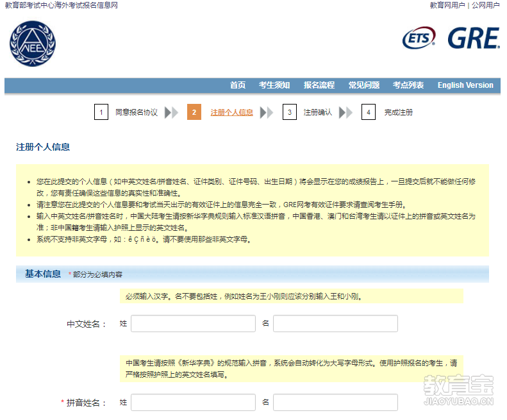This screenshot has width=507, height=420.
Task: Open 考生须知 menu item
Action: click(274, 85)
